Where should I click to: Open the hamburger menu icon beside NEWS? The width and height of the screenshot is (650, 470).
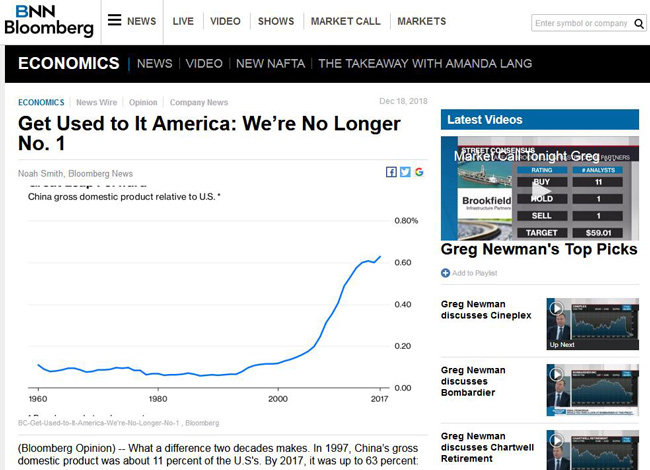point(114,20)
